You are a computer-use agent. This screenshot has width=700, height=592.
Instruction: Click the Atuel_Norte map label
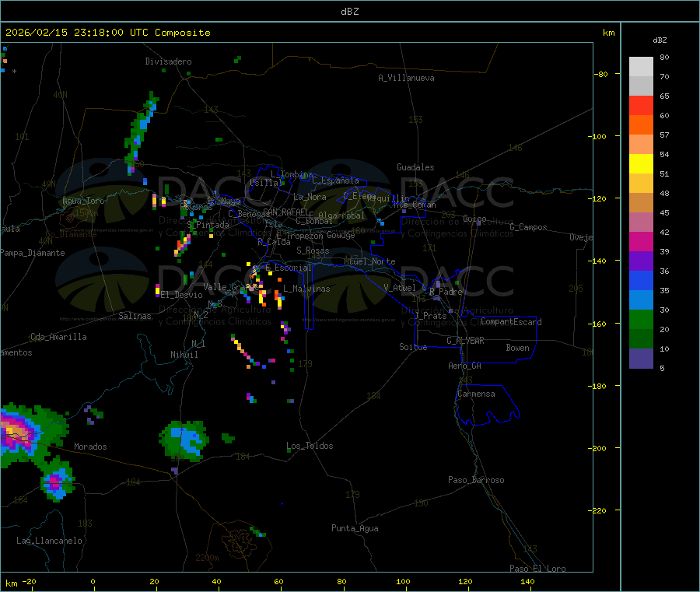(x=369, y=261)
